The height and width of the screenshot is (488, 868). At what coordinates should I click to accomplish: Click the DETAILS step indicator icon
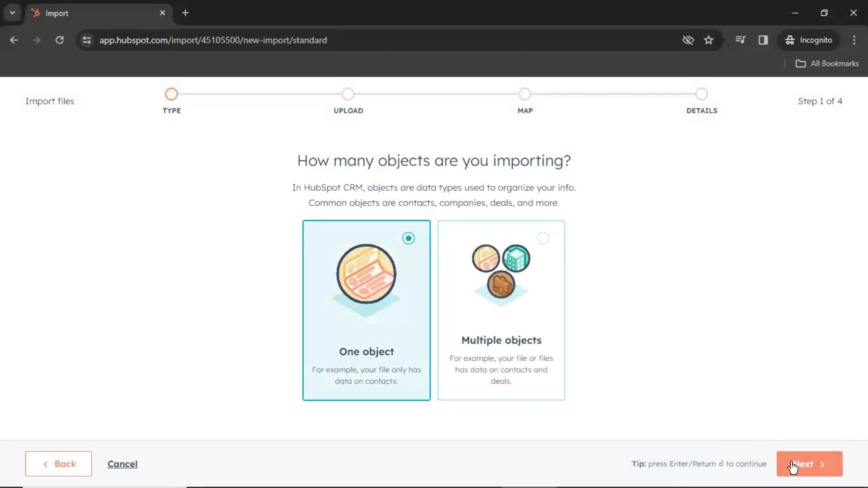(x=702, y=94)
